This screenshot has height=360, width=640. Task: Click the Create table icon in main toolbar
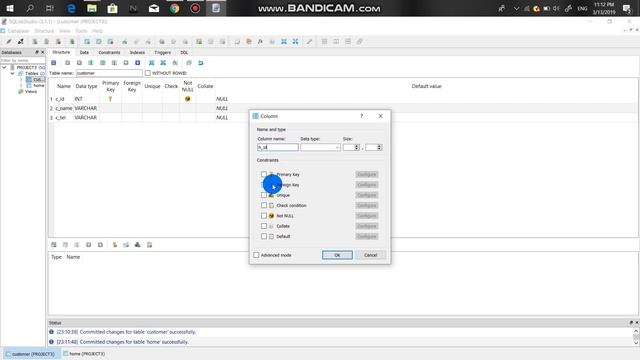click(87, 42)
